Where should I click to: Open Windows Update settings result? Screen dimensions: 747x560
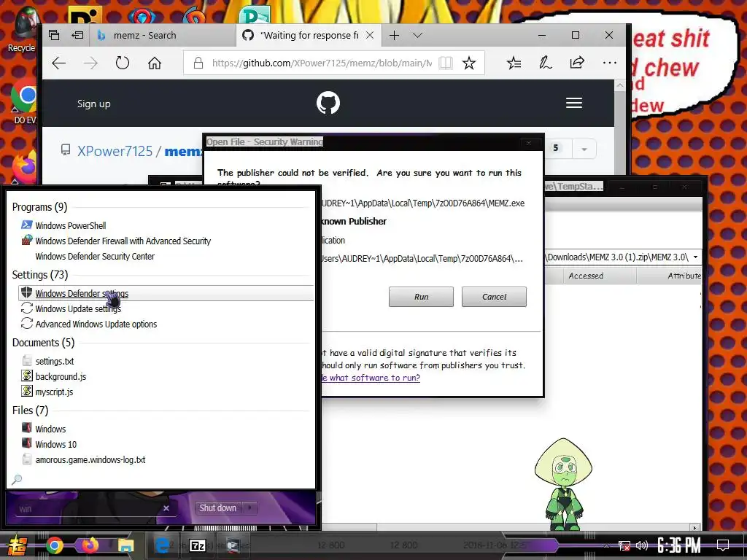77,308
